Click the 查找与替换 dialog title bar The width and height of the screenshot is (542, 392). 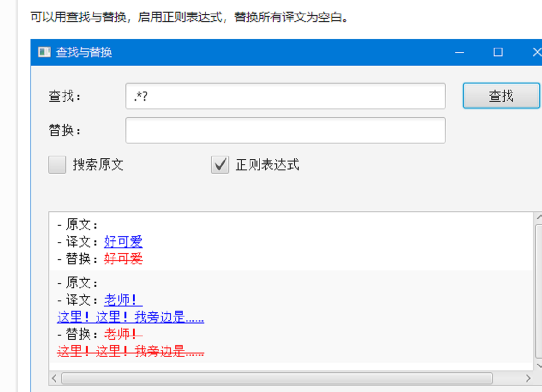pyautogui.click(x=258, y=52)
